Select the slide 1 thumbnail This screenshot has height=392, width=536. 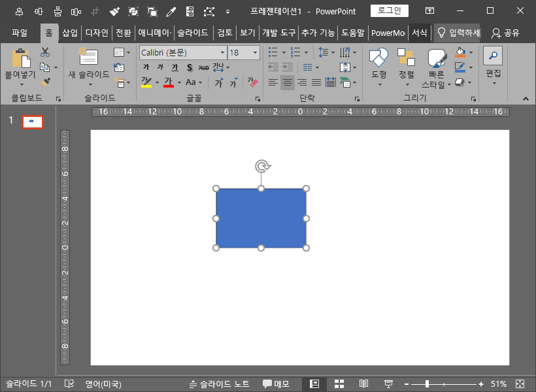[33, 122]
